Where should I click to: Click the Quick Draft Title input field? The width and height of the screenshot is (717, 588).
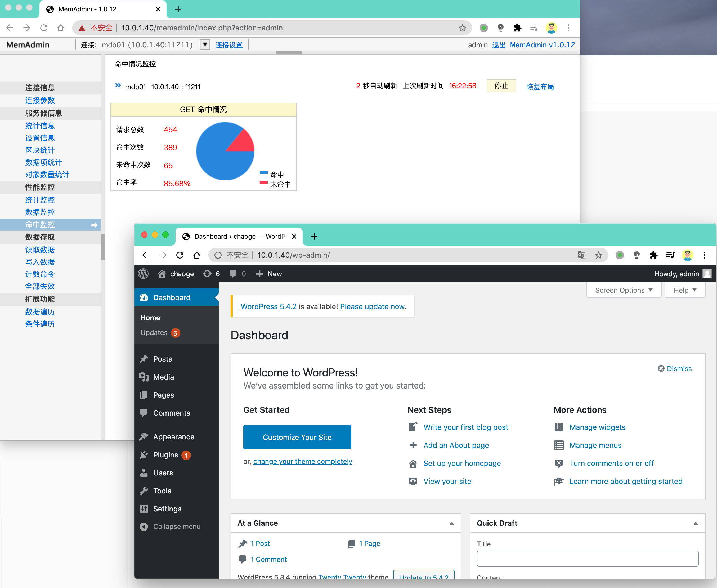pyautogui.click(x=587, y=559)
